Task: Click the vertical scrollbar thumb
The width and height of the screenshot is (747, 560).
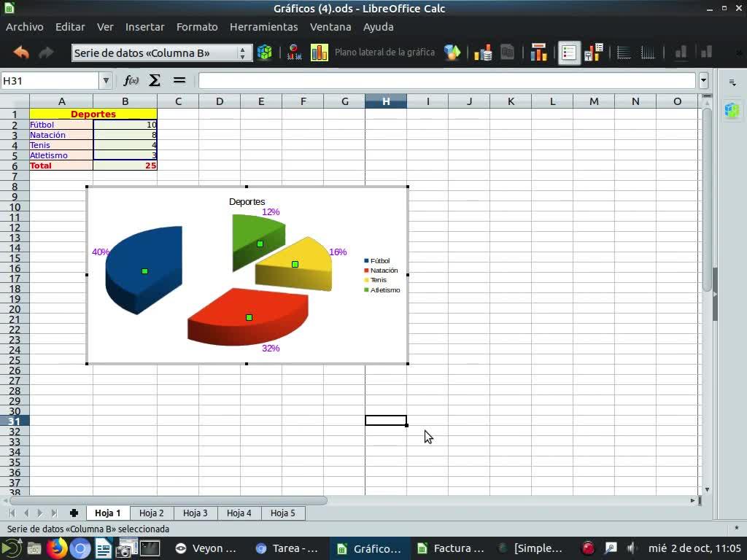Action: coord(707,200)
